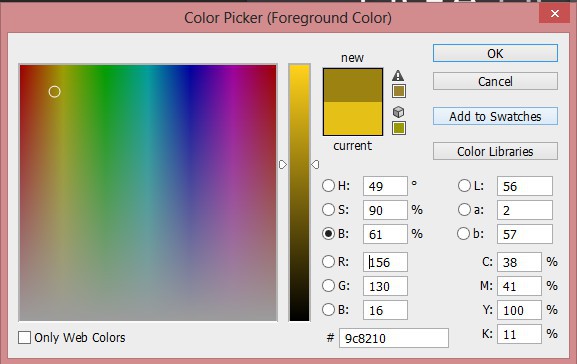The height and width of the screenshot is (364, 577).
Task: Click the G field showing 130
Action: click(385, 286)
